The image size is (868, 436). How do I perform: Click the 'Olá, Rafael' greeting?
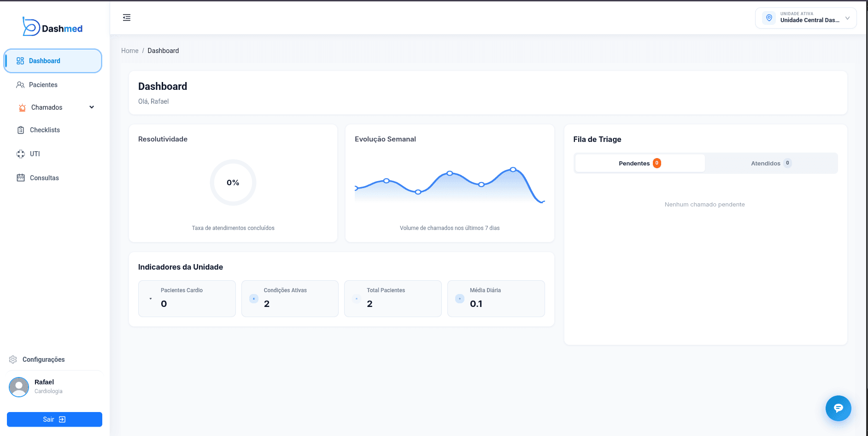click(x=153, y=101)
